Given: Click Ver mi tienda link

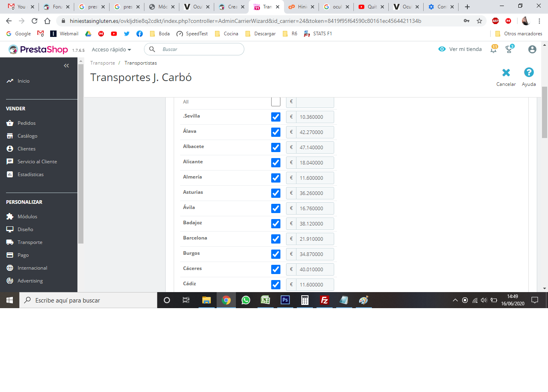Looking at the screenshot, I should pos(460,49).
